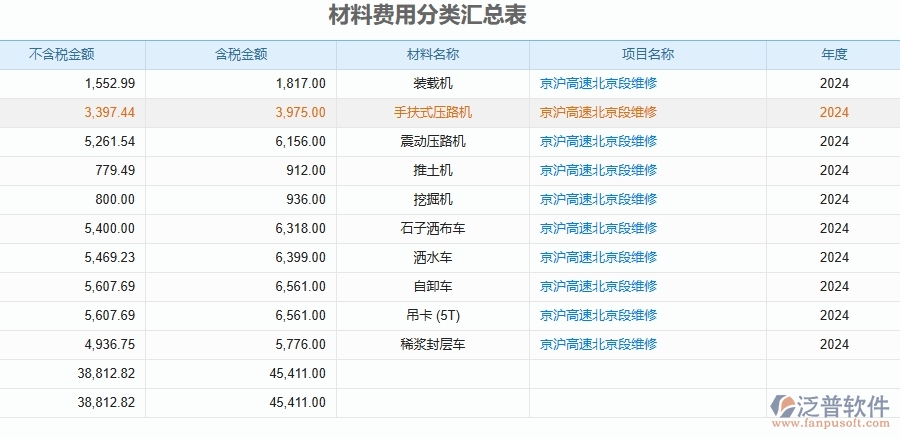Click the 泛普软件 logo icon
This screenshot has width=900, height=439.
tap(781, 407)
